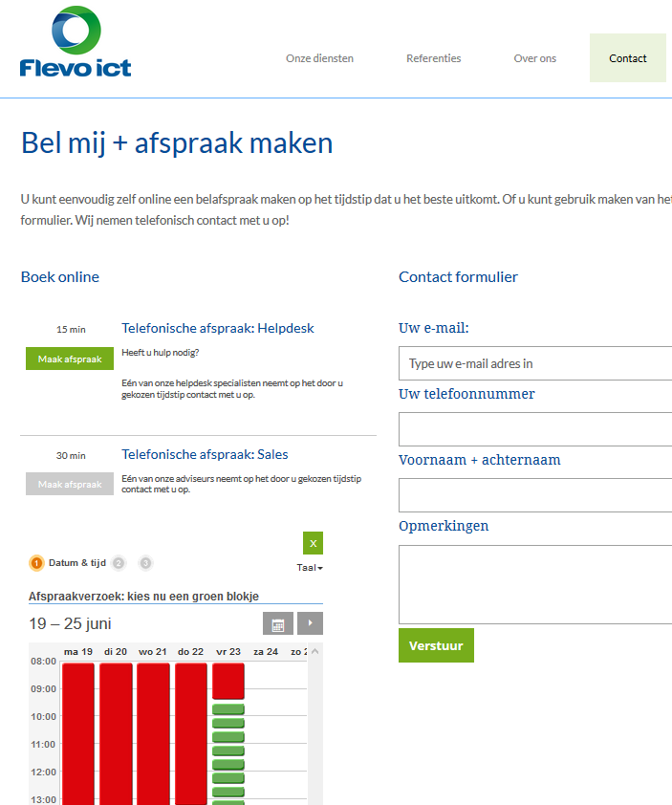
Task: Pick third green slot on vr 23
Action: [228, 737]
